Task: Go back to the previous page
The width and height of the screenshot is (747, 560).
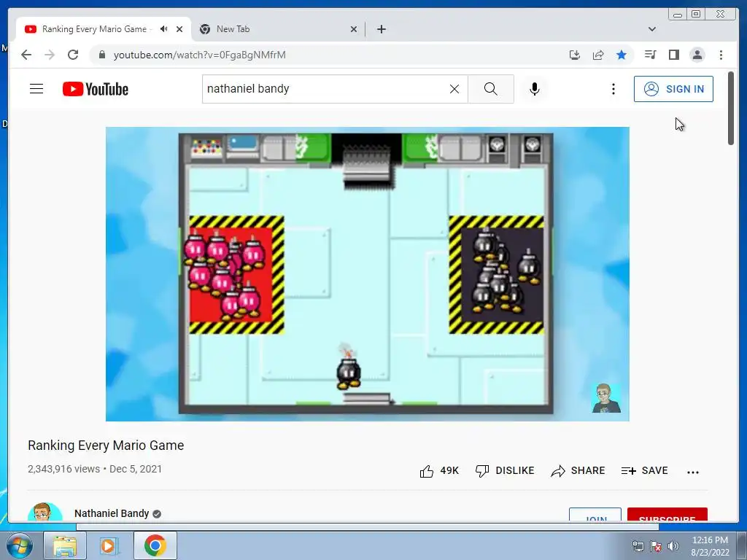Action: tap(26, 55)
